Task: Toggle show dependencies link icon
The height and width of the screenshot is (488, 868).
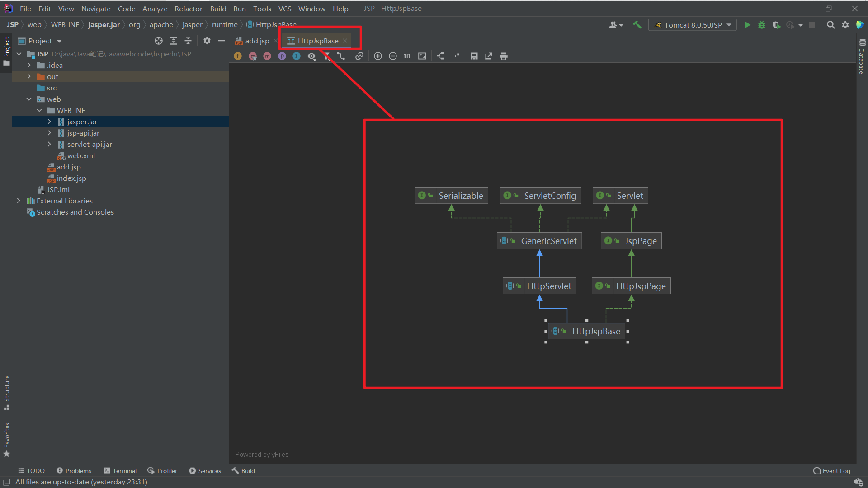Action: click(359, 56)
